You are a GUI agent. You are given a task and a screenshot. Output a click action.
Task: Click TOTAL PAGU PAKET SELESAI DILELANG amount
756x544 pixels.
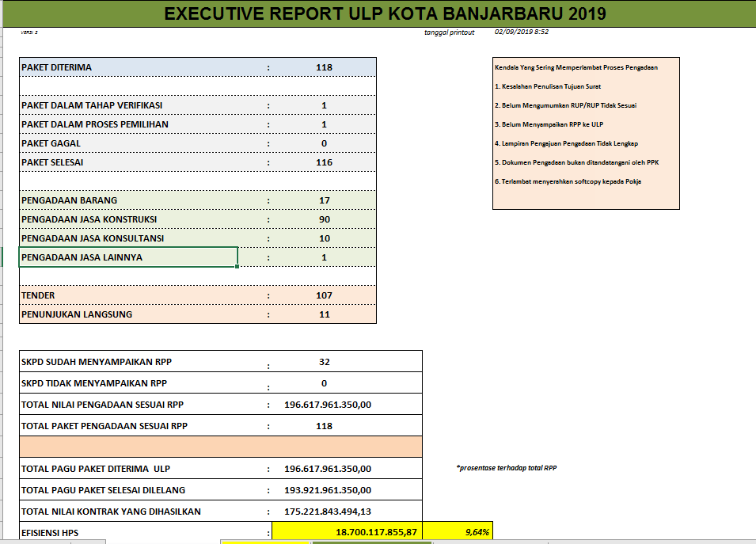[328, 490]
